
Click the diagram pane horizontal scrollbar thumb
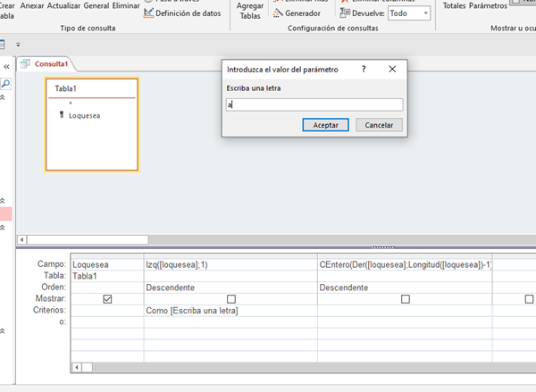(x=88, y=239)
